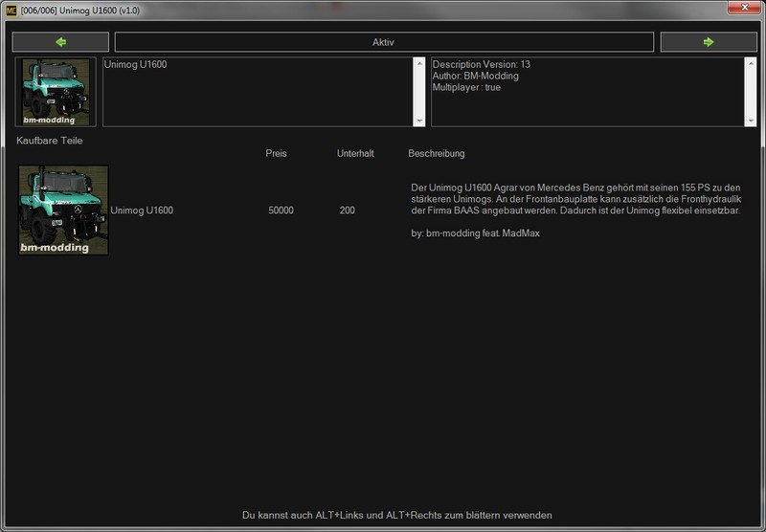Select the small Unimog mod thumbnail at top
The width and height of the screenshot is (766, 532).
[x=56, y=92]
